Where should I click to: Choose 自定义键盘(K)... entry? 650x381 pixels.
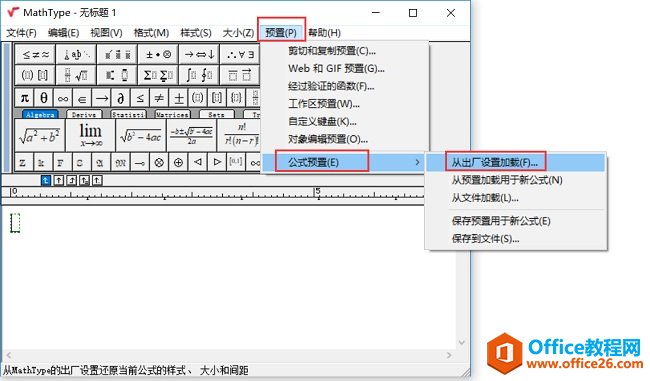[x=345, y=122]
